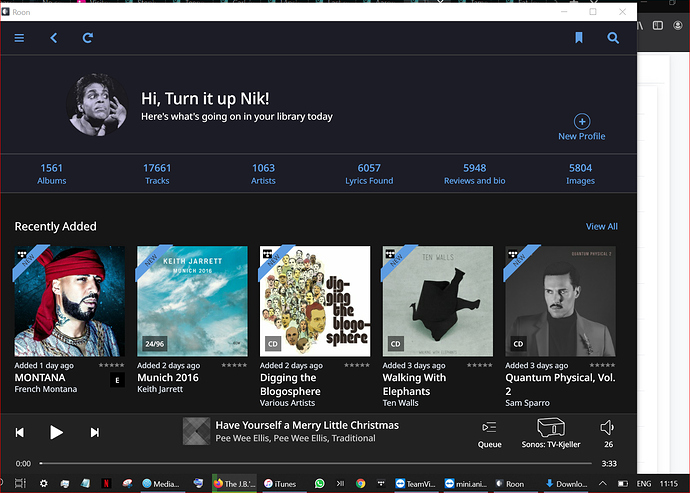This screenshot has height=493, width=690.
Task: Open the Sonos: TV-Kjeller zone picker
Action: [x=551, y=433]
